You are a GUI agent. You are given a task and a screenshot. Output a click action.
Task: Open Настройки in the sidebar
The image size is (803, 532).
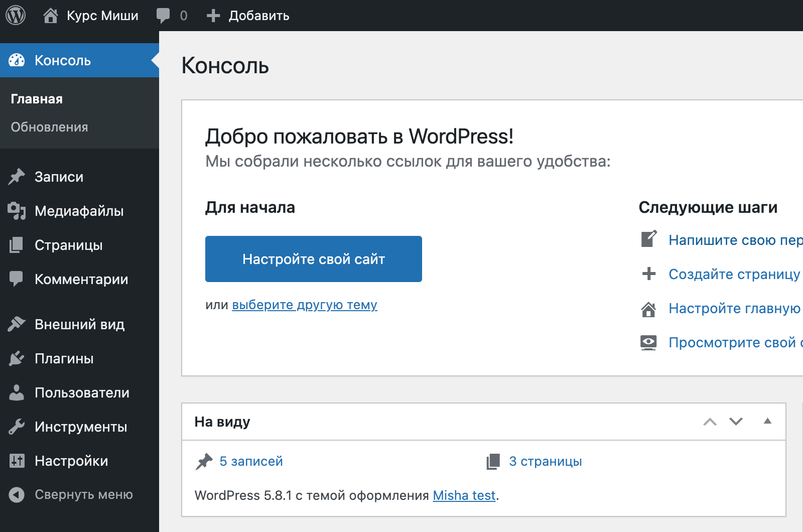79,461
